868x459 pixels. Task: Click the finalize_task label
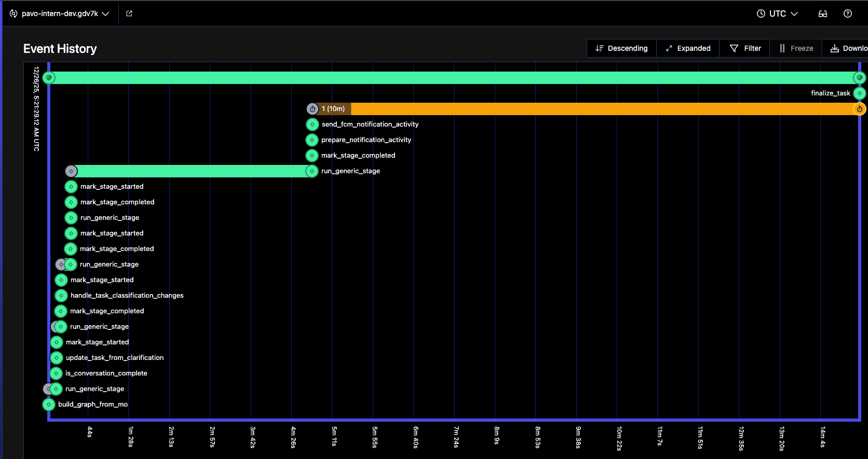(831, 93)
